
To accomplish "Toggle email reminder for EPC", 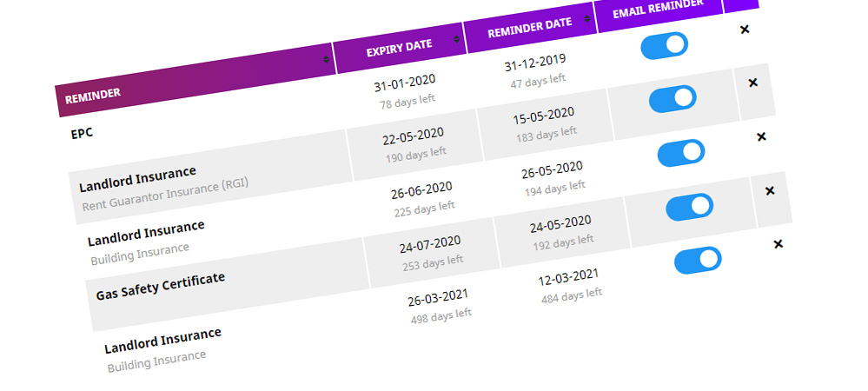I will click(665, 45).
